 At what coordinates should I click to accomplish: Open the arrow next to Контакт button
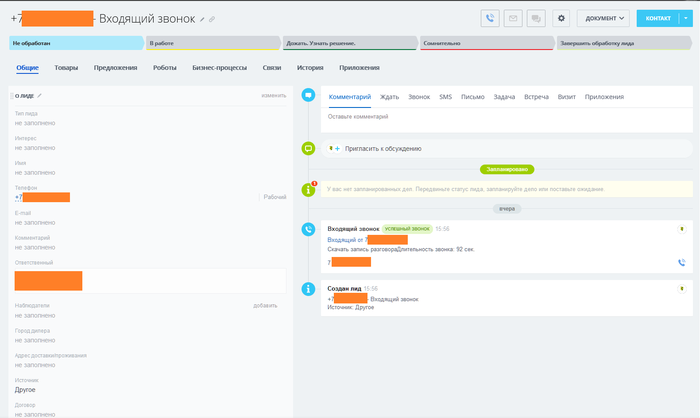pyautogui.click(x=685, y=18)
